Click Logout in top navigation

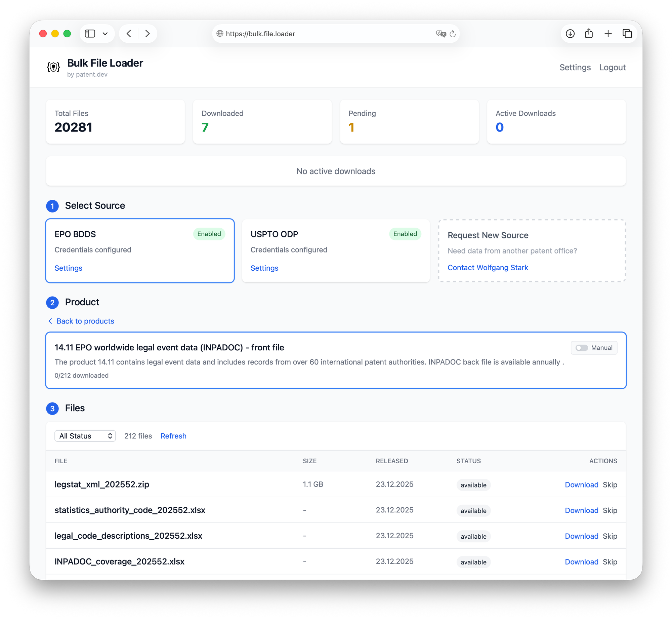pos(612,68)
